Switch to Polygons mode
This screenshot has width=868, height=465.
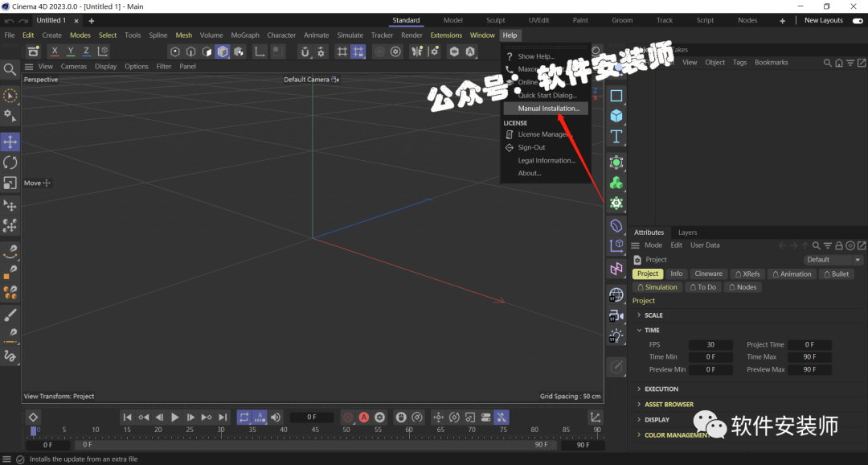[x=207, y=51]
